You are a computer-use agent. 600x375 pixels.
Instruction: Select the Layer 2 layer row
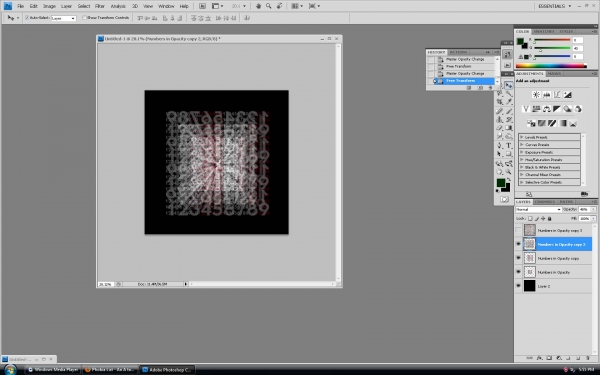click(554, 286)
